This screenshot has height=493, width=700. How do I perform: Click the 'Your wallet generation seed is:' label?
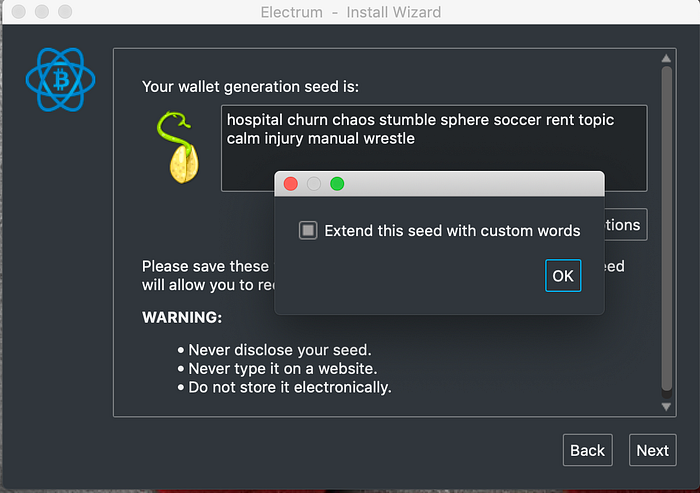pyautogui.click(x=250, y=86)
